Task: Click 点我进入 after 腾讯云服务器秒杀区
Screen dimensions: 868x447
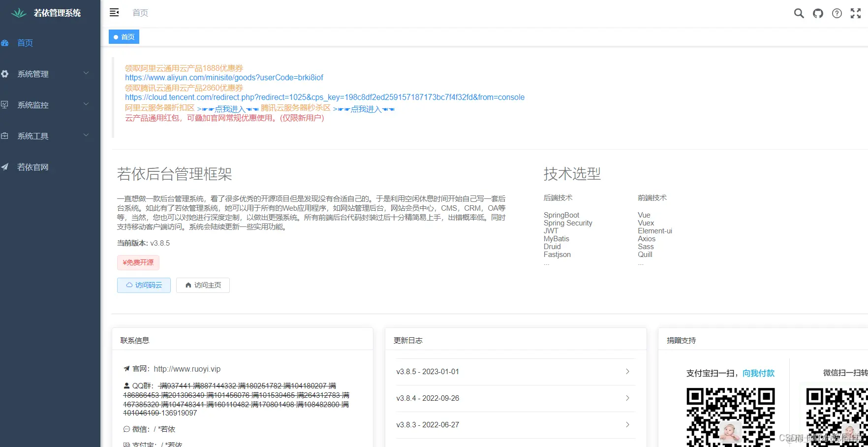Action: tap(364, 109)
